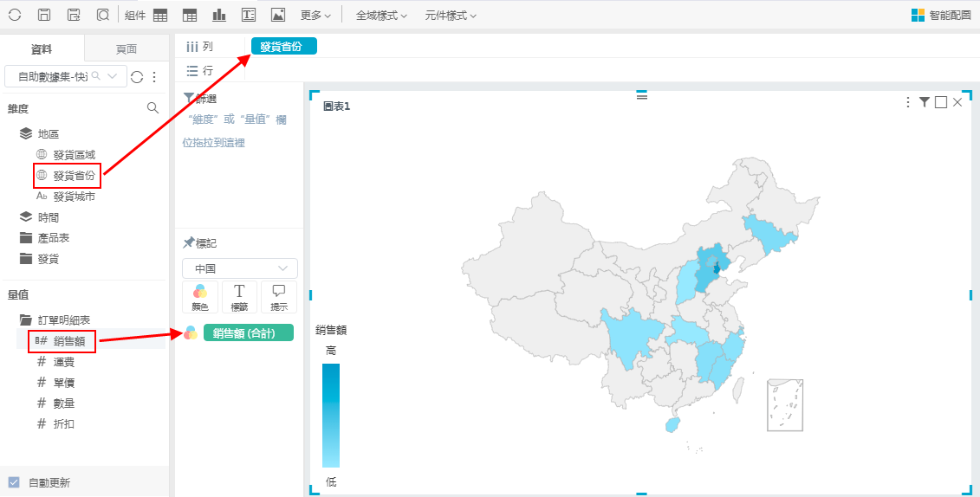Toggle the 自動更新 checkbox
980x497 pixels.
tap(14, 482)
